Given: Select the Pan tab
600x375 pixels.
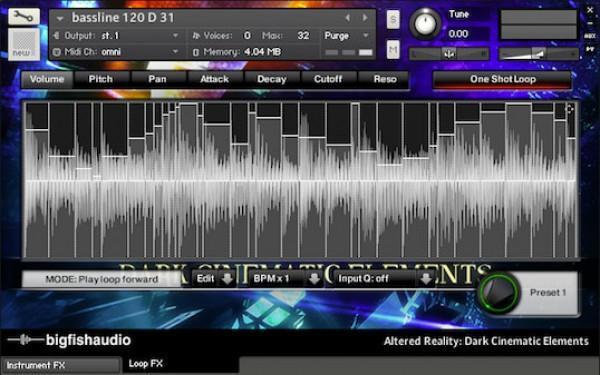Looking at the screenshot, I should (157, 79).
